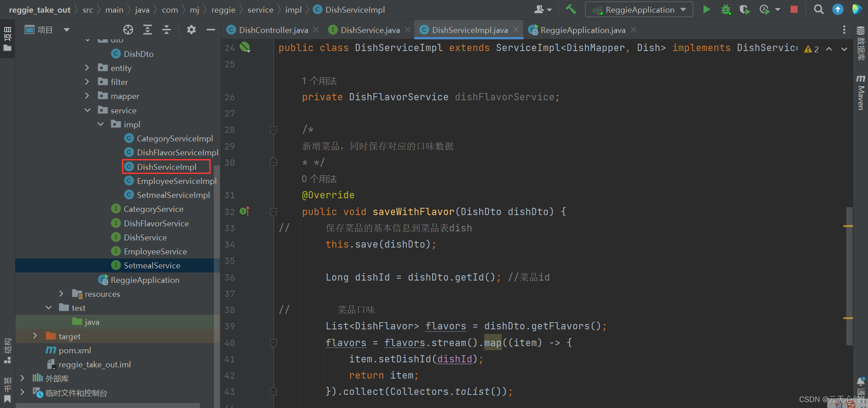Expand the External Libraries node
868x408 pixels.
click(x=22, y=378)
